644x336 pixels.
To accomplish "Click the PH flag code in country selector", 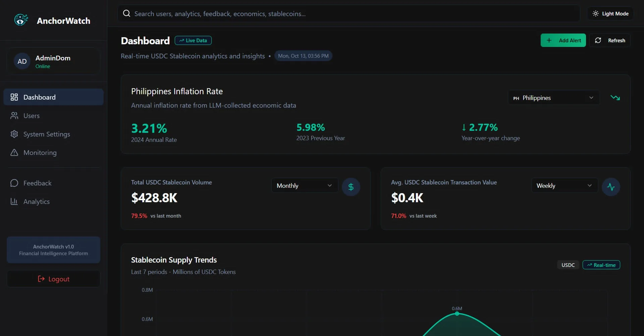I will click(516, 98).
